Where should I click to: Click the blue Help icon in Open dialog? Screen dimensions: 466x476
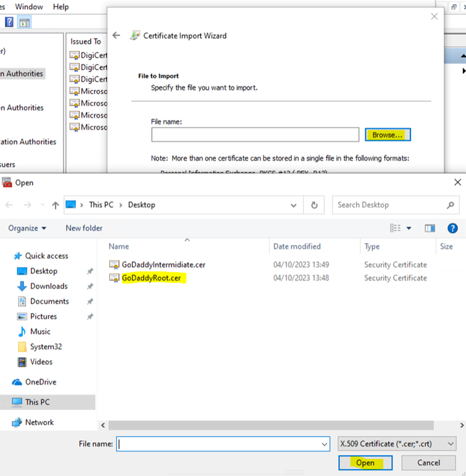point(452,228)
